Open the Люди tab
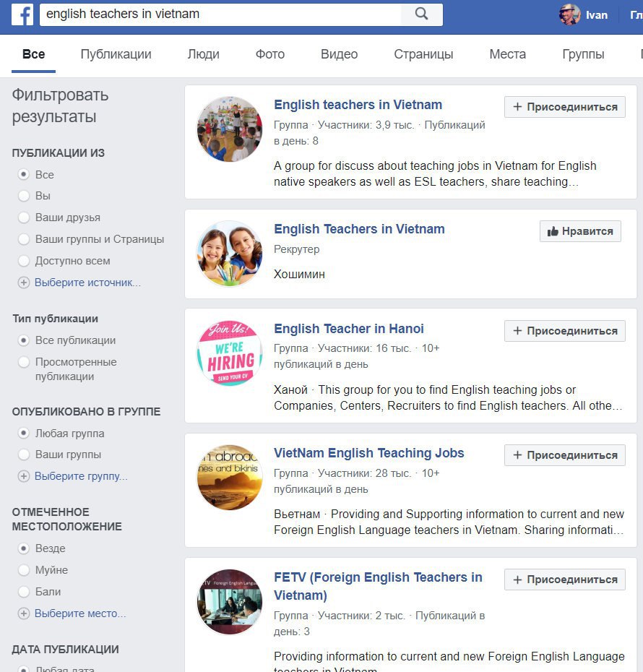This screenshot has width=643, height=672. click(204, 54)
